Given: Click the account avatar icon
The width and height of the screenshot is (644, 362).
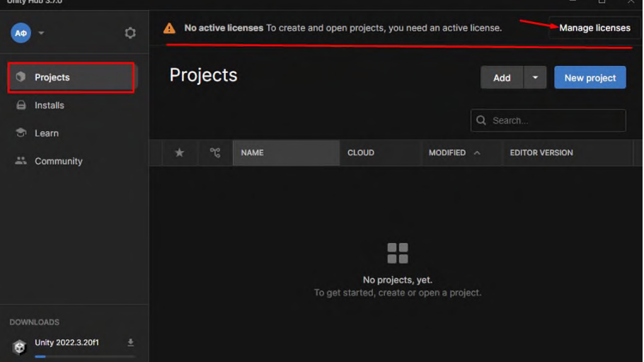Looking at the screenshot, I should pos(21,33).
